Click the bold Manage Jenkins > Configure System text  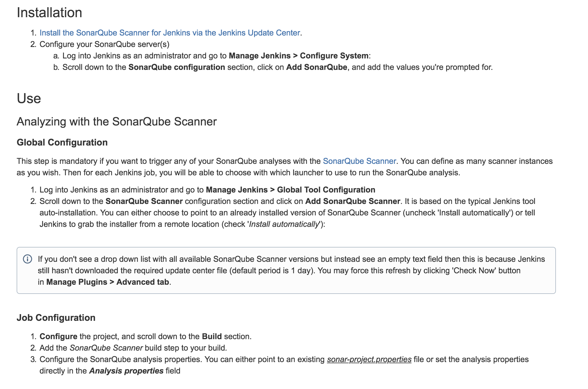tap(299, 56)
